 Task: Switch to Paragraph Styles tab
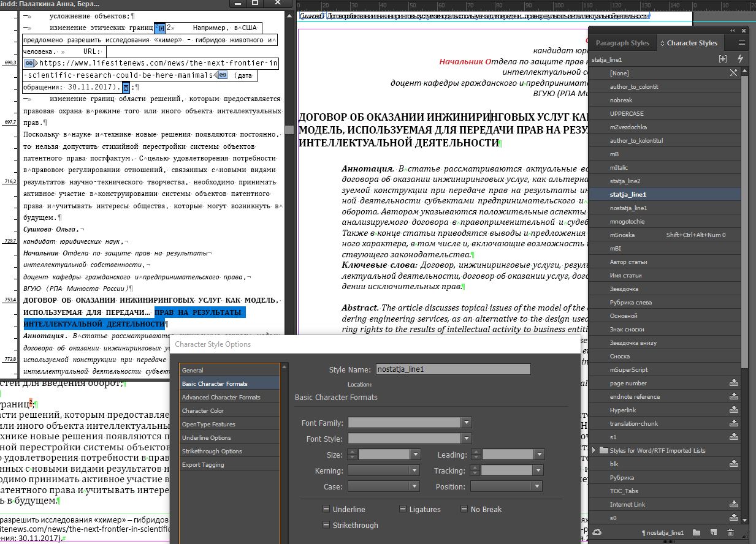tap(622, 43)
